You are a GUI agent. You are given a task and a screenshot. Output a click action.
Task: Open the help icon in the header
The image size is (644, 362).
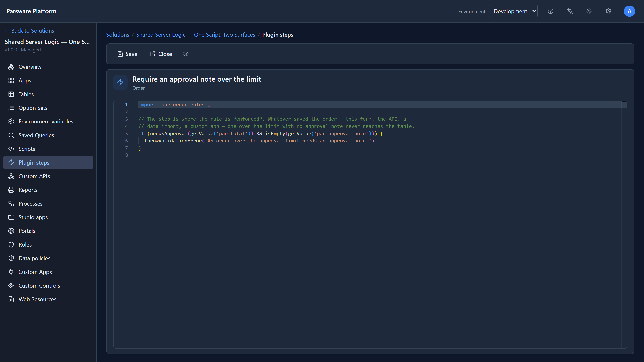point(550,11)
